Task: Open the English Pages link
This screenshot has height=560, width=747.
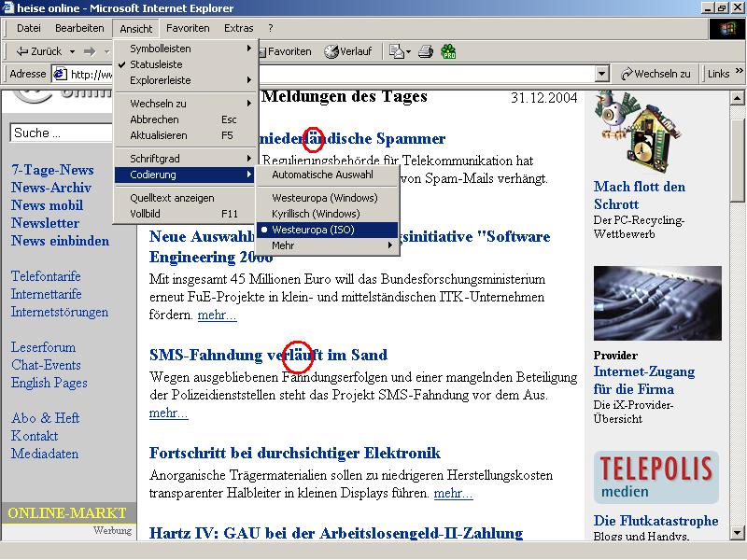Action: (49, 383)
